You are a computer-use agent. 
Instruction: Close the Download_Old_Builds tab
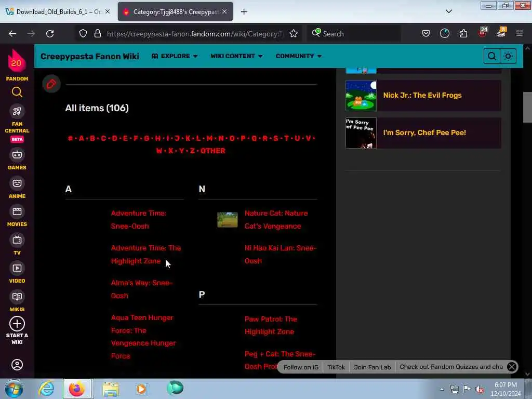coord(108,11)
